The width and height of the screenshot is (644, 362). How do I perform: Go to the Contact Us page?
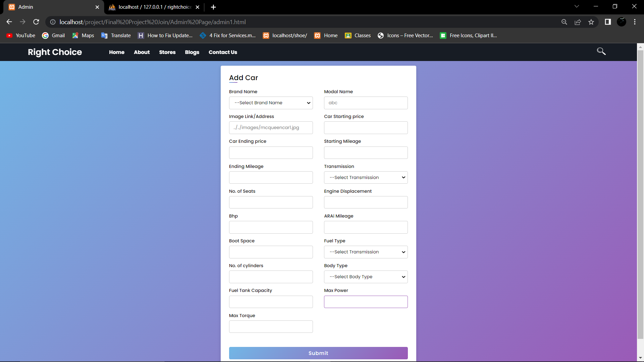(223, 52)
